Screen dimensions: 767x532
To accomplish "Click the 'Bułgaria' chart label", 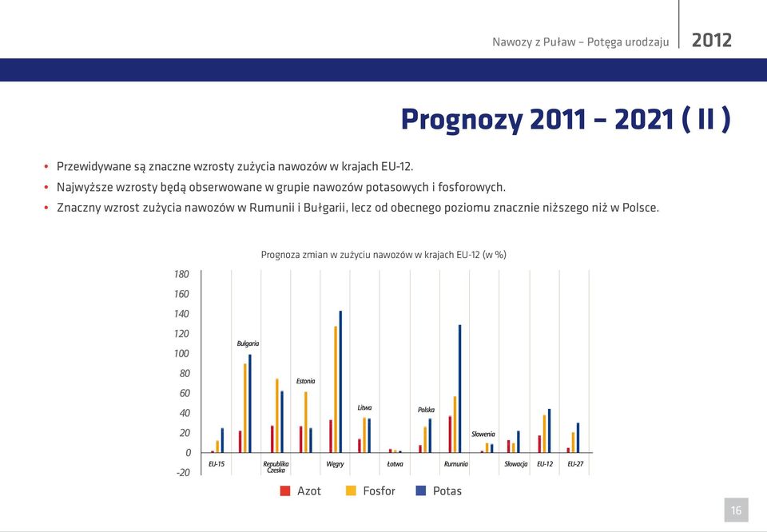I will pos(248,343).
